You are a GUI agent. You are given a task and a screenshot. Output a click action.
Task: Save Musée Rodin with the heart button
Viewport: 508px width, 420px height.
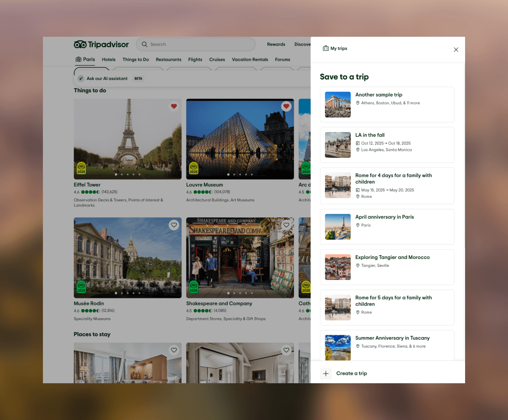(174, 225)
